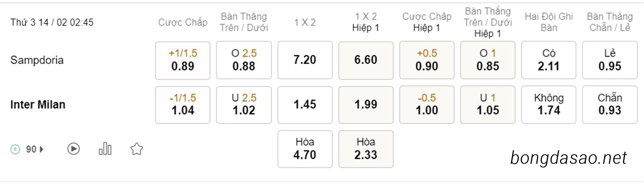Bet Sampdoria win 1X2 at 7.20
Viewport: 644px width, 185px height.
305,60
